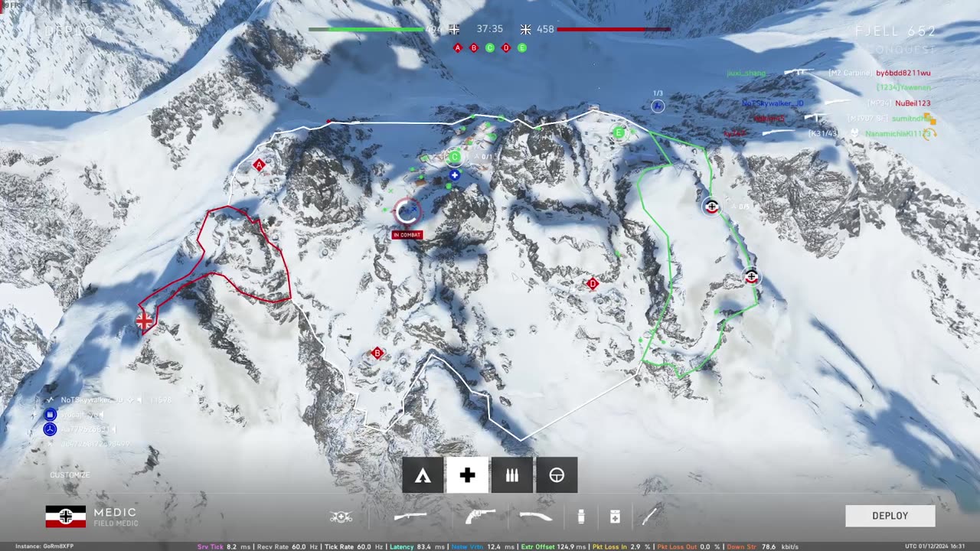Click the in-combat squadmate spawn circle
The width and height of the screenshot is (980, 551).
(407, 212)
